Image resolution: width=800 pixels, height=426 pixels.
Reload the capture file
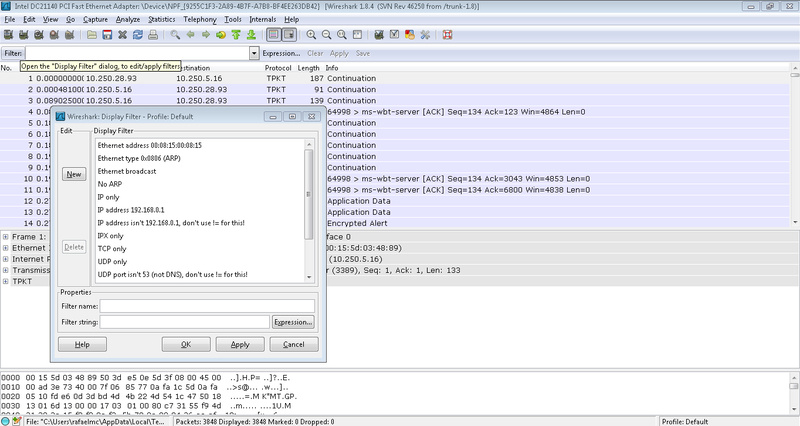click(x=138, y=35)
